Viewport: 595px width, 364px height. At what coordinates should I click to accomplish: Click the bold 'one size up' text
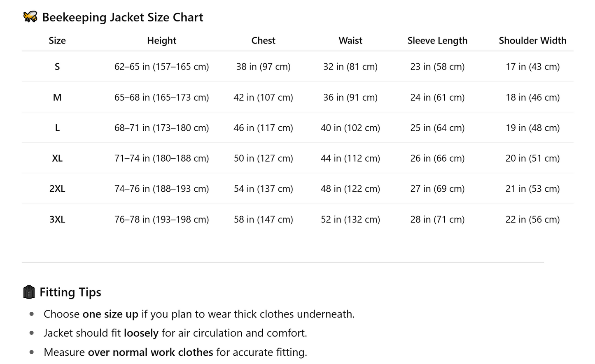(x=110, y=314)
